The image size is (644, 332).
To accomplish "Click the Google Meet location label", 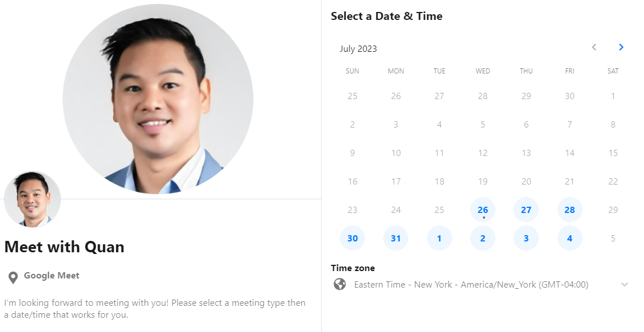I will click(51, 276).
